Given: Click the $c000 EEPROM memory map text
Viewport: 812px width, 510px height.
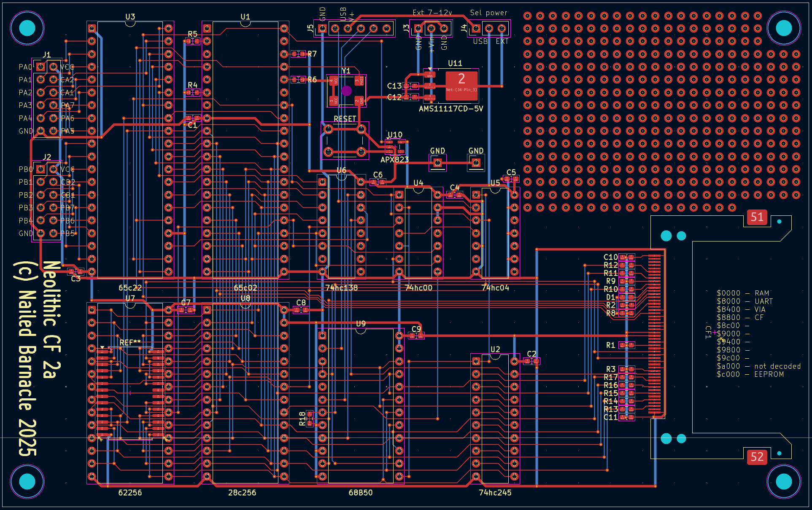Looking at the screenshot, I should 750,374.
